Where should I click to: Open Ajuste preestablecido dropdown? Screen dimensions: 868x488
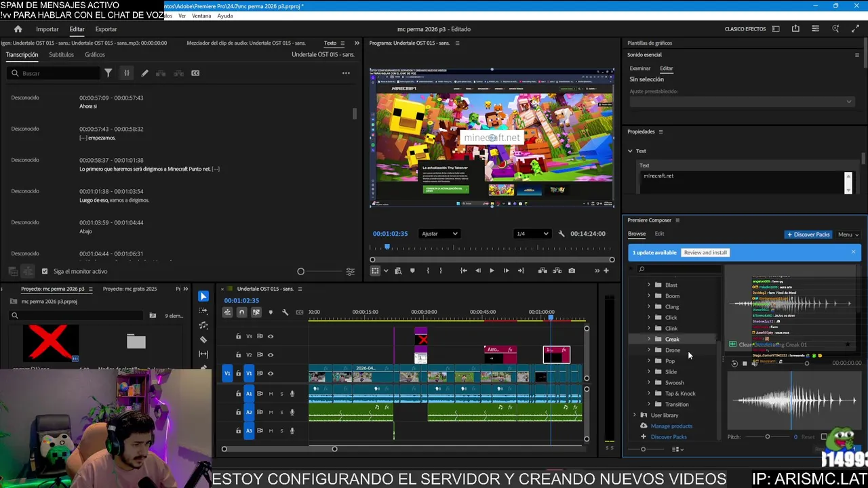[741, 102]
